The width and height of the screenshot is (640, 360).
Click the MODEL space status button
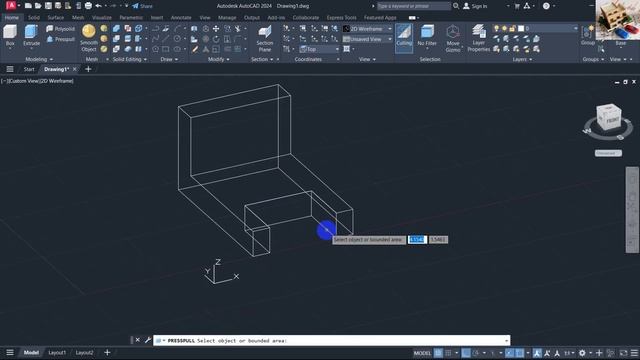click(x=422, y=353)
